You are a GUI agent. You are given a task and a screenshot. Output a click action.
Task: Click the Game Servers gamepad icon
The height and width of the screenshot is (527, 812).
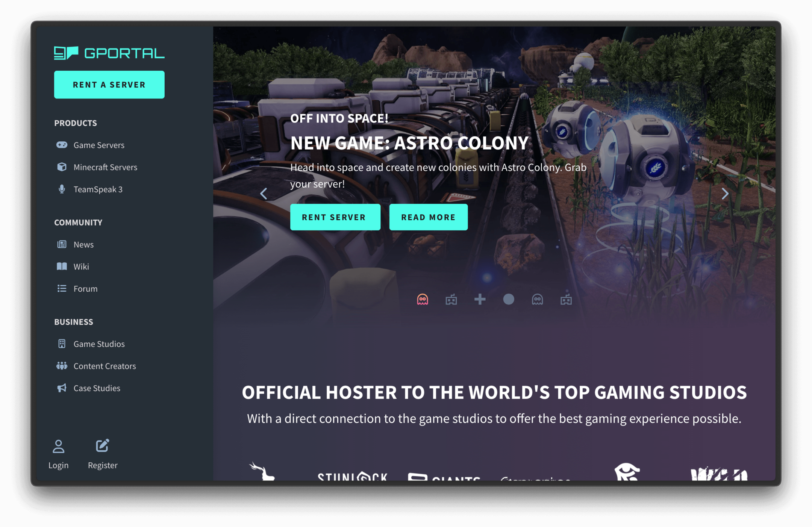click(62, 145)
